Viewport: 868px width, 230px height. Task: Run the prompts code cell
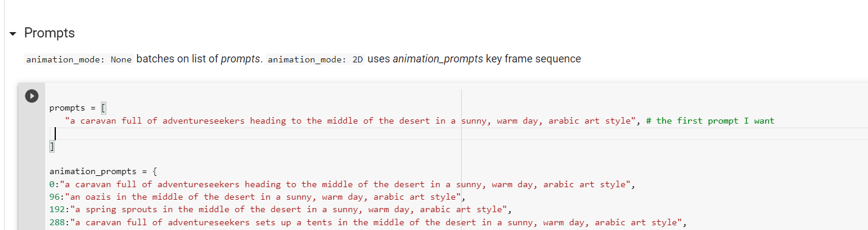click(x=31, y=96)
